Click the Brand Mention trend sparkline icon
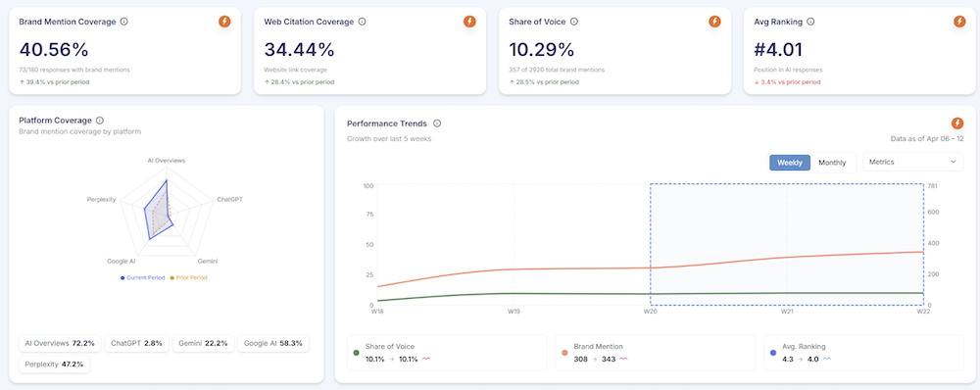 pyautogui.click(x=623, y=360)
